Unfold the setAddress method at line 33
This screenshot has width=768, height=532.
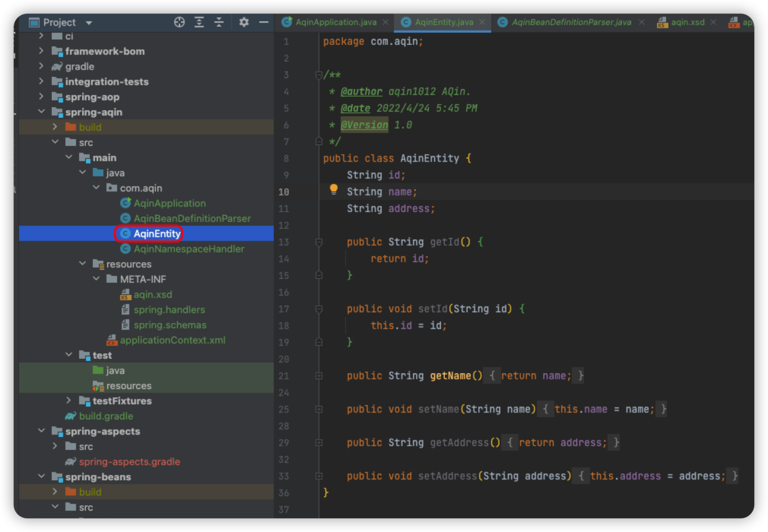(319, 476)
